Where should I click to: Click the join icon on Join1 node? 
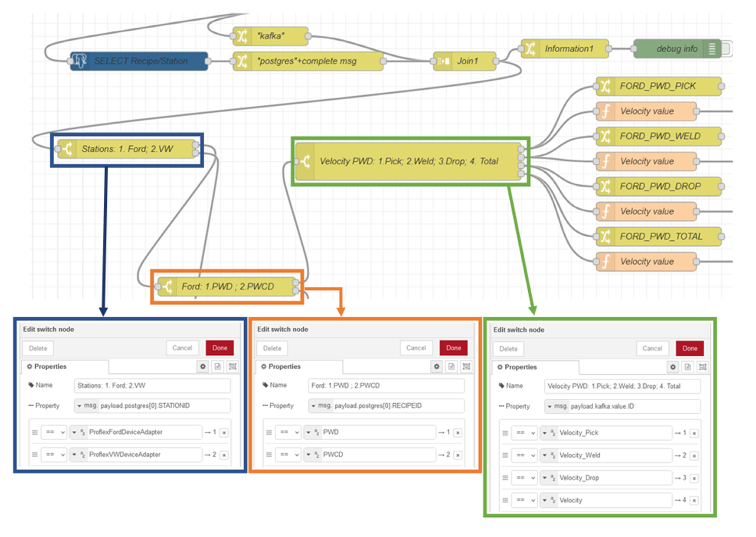point(443,61)
